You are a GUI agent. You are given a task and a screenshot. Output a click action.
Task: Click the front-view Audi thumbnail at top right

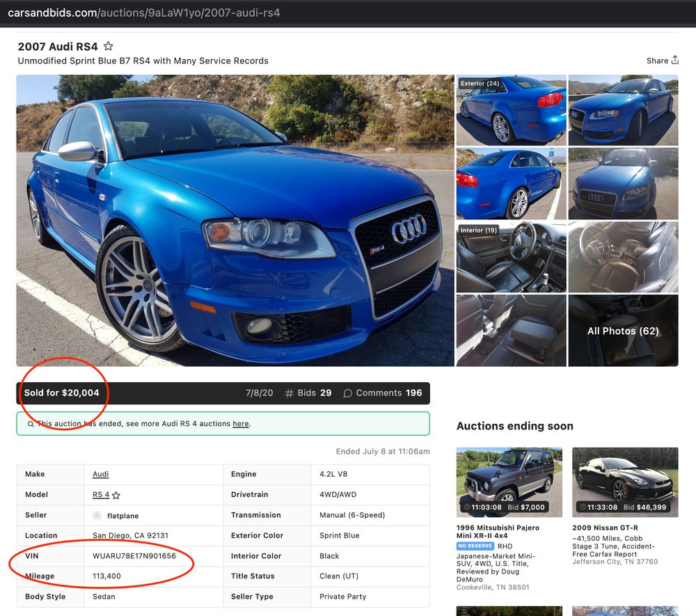pyautogui.click(x=623, y=110)
